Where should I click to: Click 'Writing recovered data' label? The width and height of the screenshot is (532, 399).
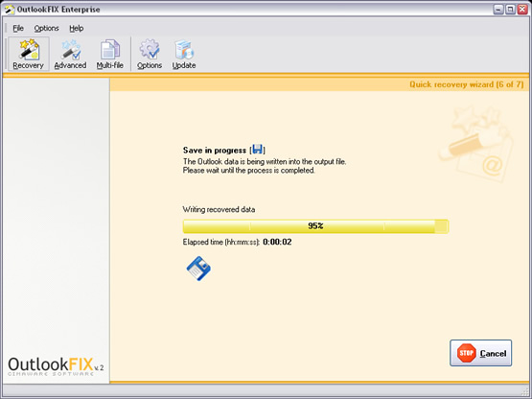219,209
